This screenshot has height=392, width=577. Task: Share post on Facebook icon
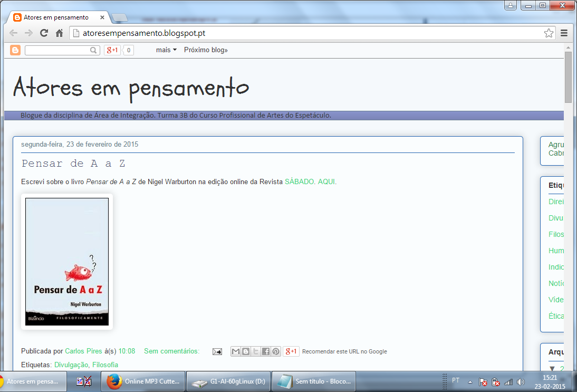[266, 351]
